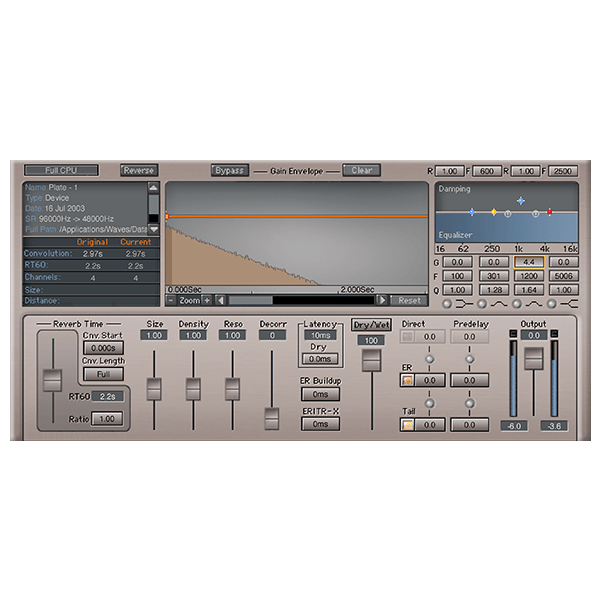Click the bell shape icon under 1.28 Q
The height and width of the screenshot is (600, 600).
pyautogui.click(x=499, y=304)
